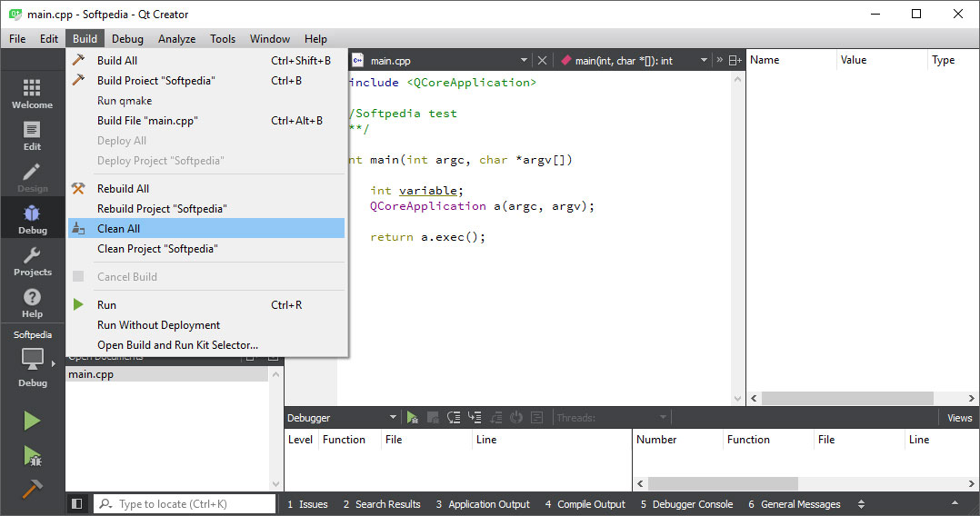Click the locals view horizontal scrollbar
This screenshot has width=980, height=516.
(847, 399)
